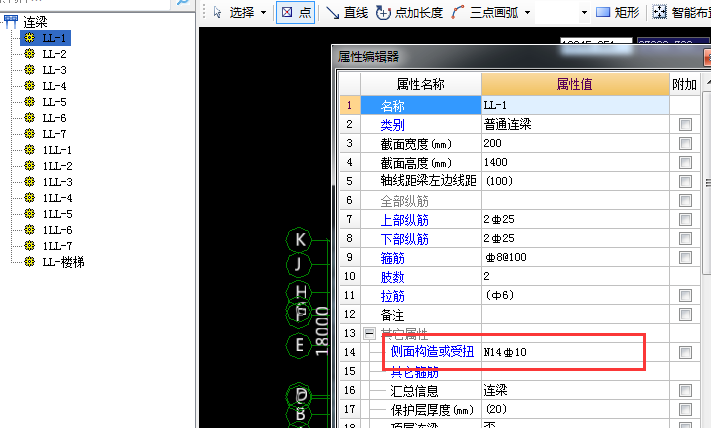The image size is (711, 428).
Task: Select the 矩形 rectangle tool
Action: tap(617, 13)
